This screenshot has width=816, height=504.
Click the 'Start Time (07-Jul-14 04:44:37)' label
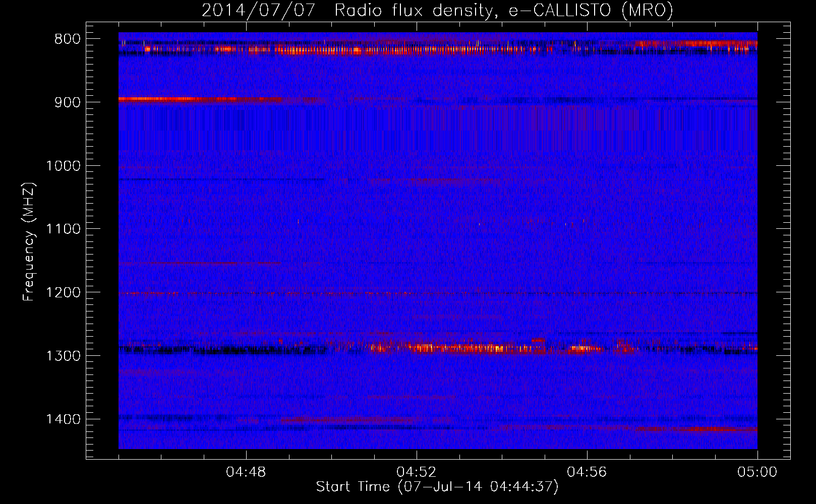(x=437, y=487)
